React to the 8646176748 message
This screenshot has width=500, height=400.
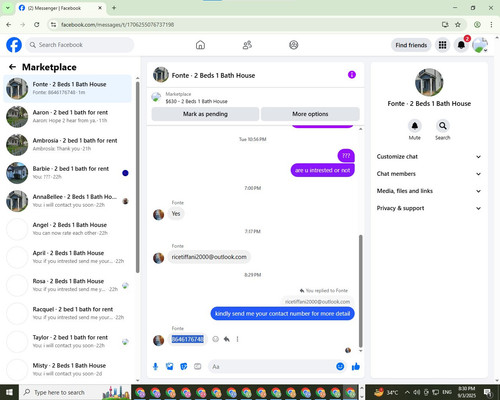coord(216,339)
